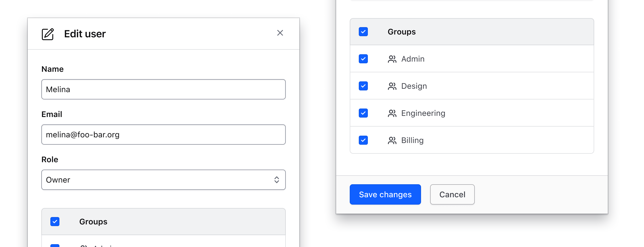
Task: Deselect the Billing group checkbox
Action: [363, 140]
